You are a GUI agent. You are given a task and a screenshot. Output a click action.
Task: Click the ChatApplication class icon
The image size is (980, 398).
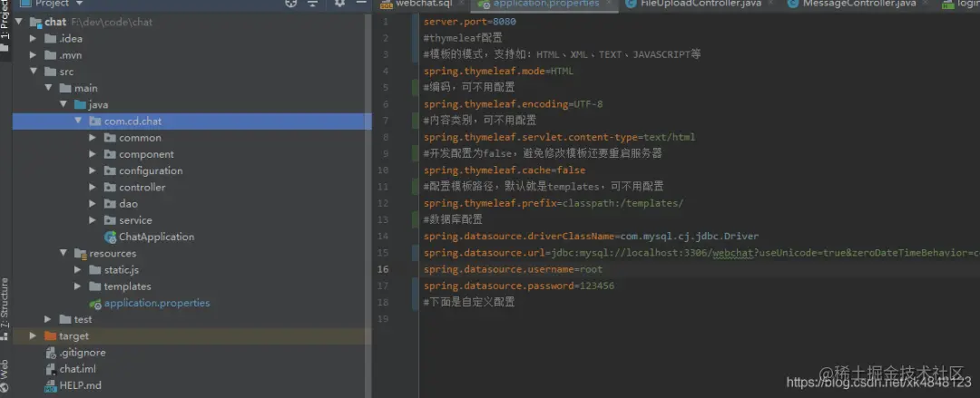click(110, 237)
